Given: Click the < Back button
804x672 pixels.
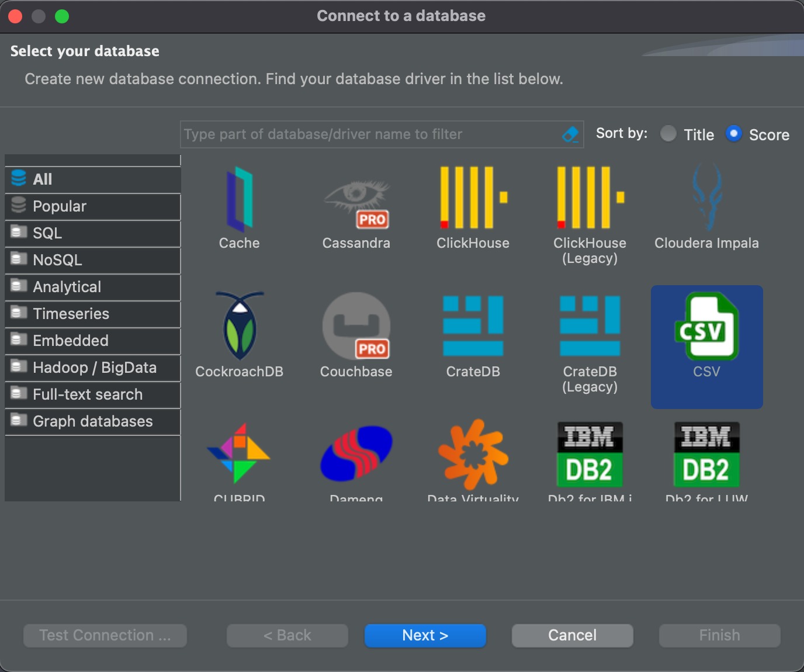Looking at the screenshot, I should 287,635.
